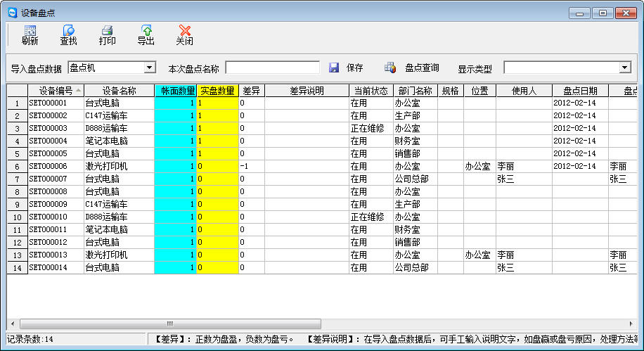Click the 设备名称 column header
The height and width of the screenshot is (351, 644).
pyautogui.click(x=119, y=90)
